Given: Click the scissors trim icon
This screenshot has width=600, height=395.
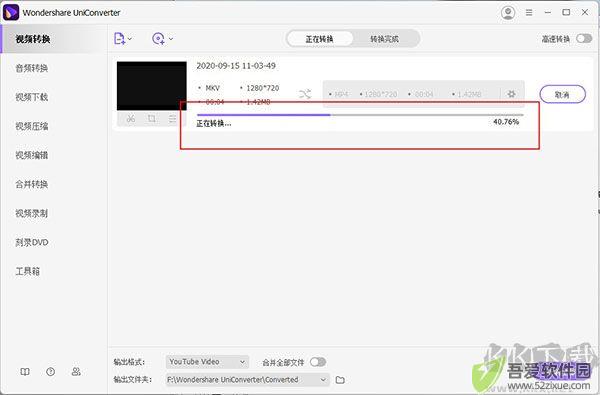Looking at the screenshot, I should click(x=131, y=119).
